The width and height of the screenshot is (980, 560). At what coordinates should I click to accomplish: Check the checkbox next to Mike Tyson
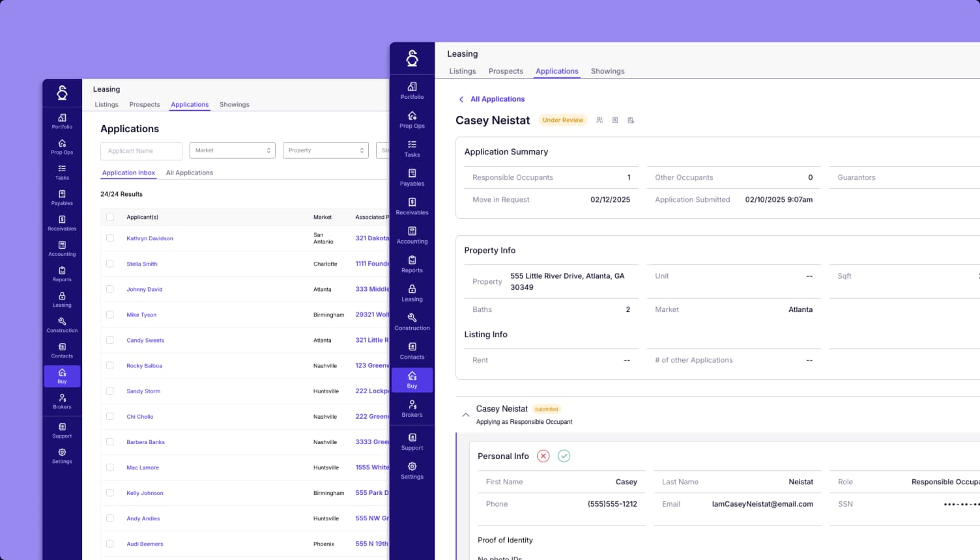[x=109, y=315]
